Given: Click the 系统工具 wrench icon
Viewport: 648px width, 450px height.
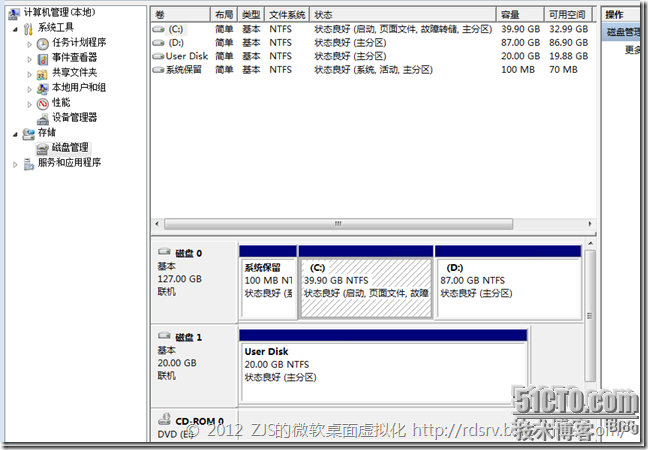Looking at the screenshot, I should tap(28, 29).
